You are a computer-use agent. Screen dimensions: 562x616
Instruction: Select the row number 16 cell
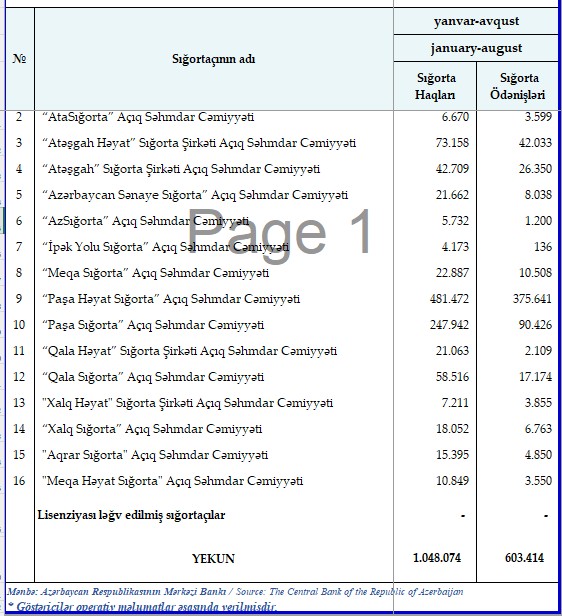click(19, 480)
